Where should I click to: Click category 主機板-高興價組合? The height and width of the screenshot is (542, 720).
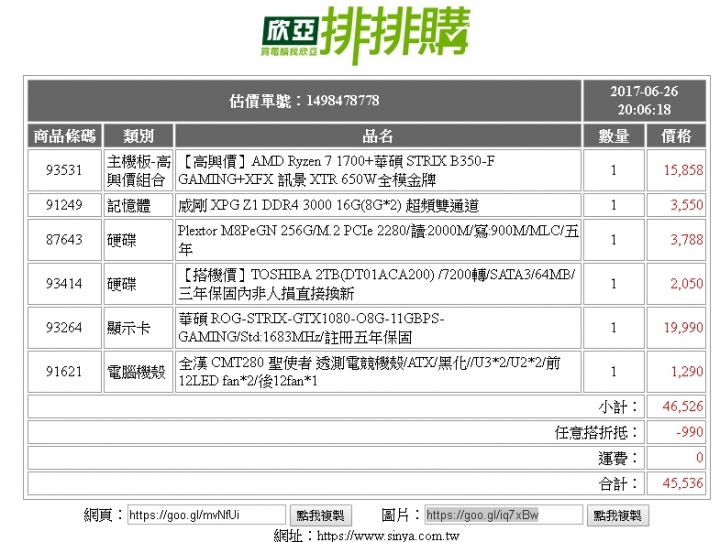[x=138, y=170]
